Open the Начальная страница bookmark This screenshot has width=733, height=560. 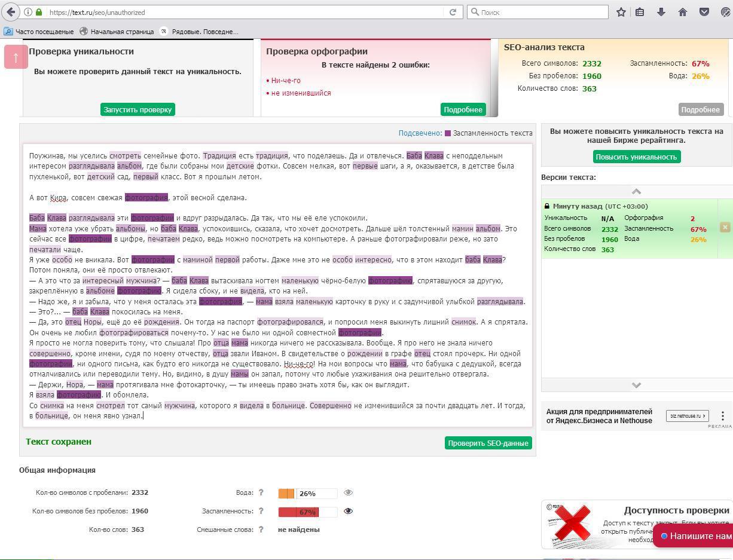[117, 32]
